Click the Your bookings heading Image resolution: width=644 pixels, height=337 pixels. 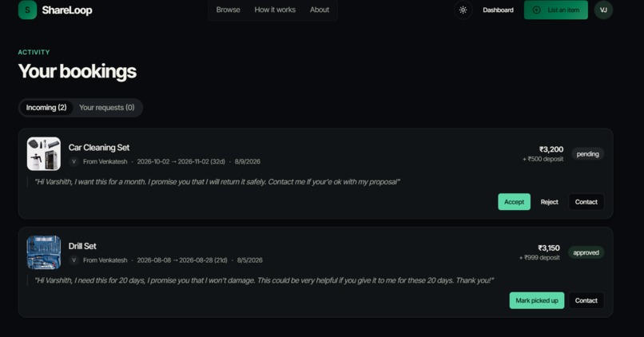point(78,71)
